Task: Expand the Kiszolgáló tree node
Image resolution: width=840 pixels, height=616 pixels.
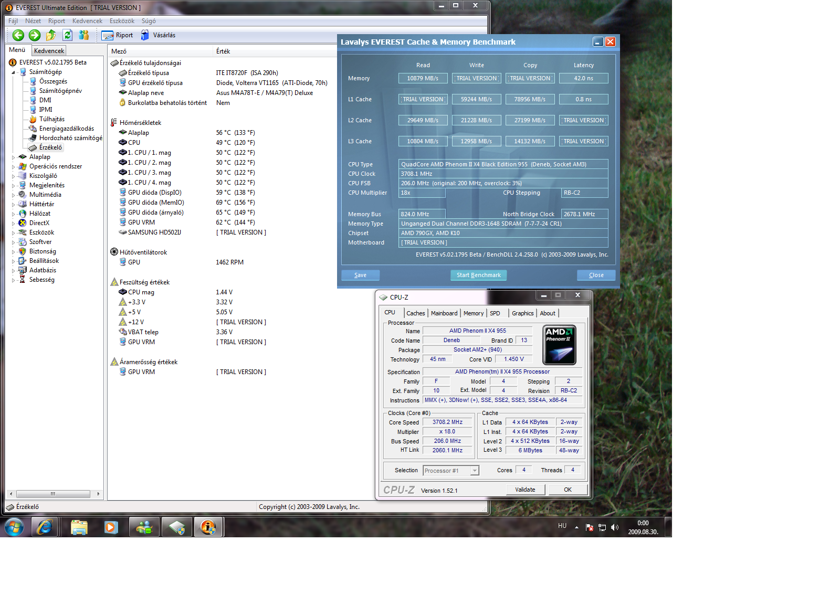Action: point(13,176)
